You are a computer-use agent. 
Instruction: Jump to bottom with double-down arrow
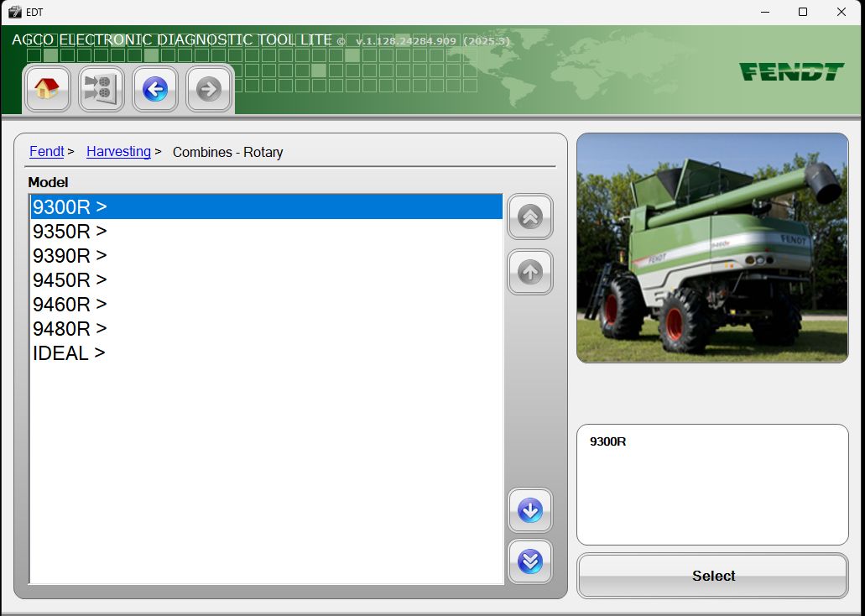530,561
